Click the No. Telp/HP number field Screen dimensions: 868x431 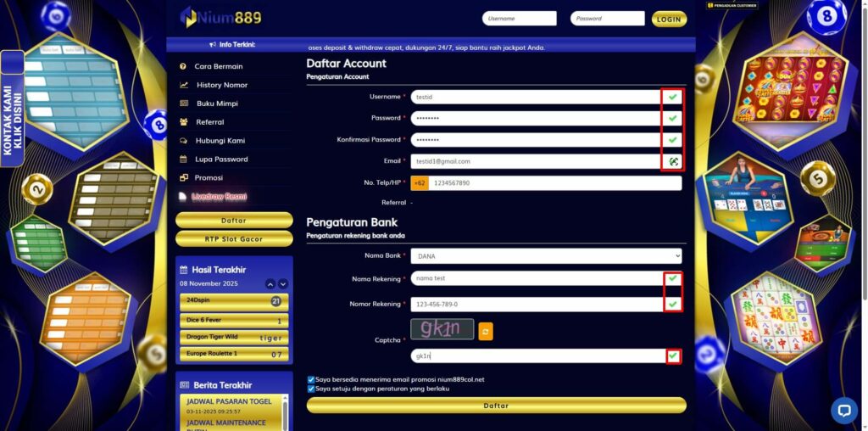click(555, 182)
